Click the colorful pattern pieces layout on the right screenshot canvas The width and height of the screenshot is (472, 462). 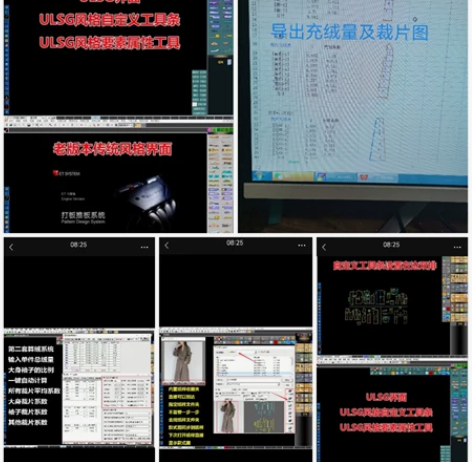point(376,306)
